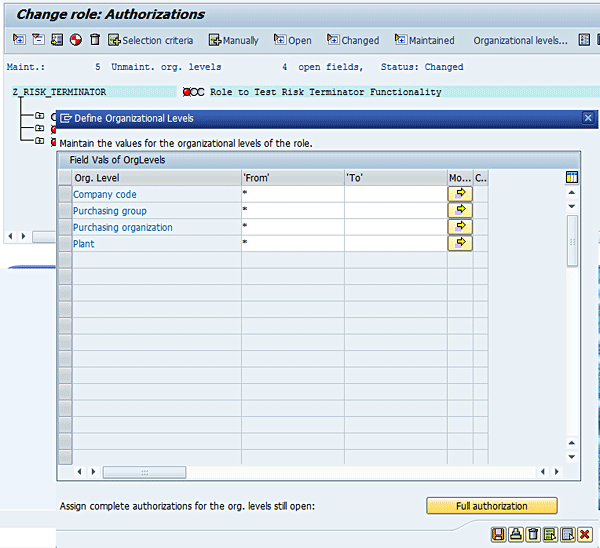
Task: Select the Z_RISK_TERMINATOR role node
Action: pyautogui.click(x=59, y=92)
